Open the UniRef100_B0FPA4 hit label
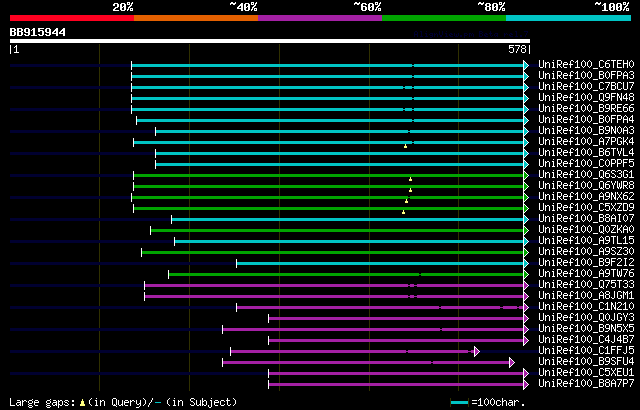The image size is (640, 410). pos(586,120)
